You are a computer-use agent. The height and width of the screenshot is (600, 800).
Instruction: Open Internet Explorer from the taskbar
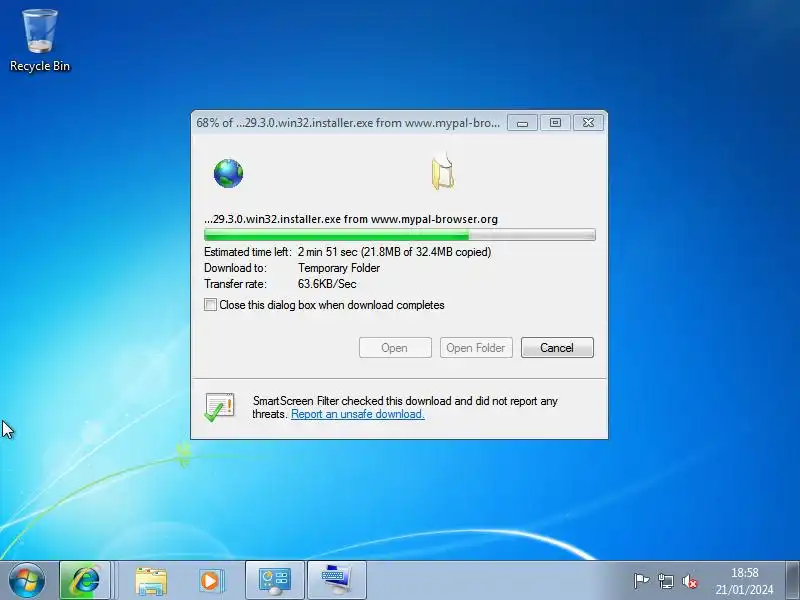(85, 581)
